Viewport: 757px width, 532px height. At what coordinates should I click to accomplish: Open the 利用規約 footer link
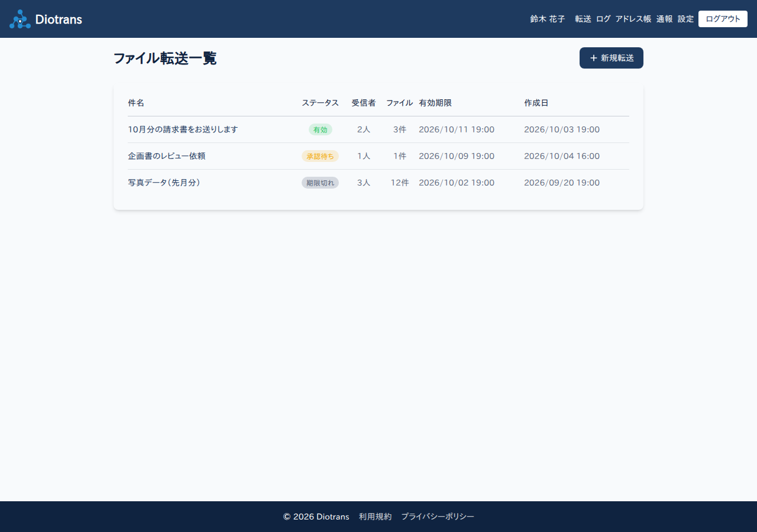(375, 517)
